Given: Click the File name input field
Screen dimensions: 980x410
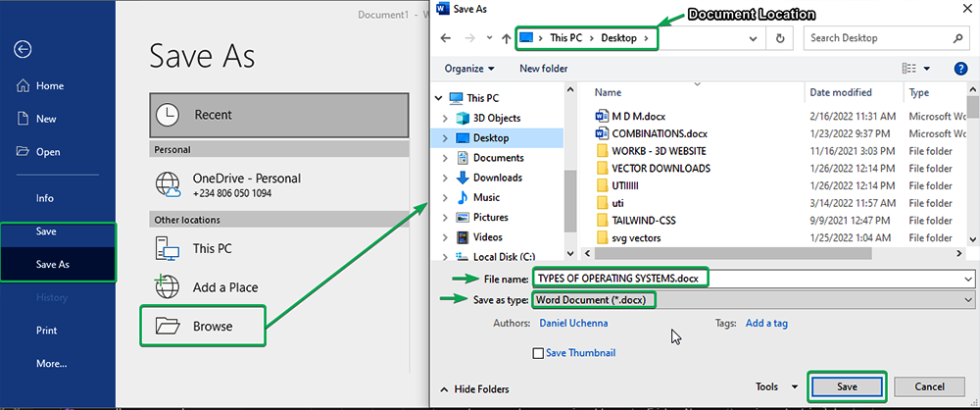Looking at the screenshot, I should [x=753, y=278].
